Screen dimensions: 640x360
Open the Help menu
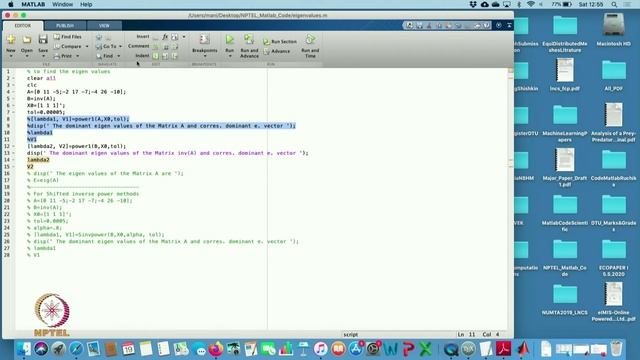click(x=86, y=4)
